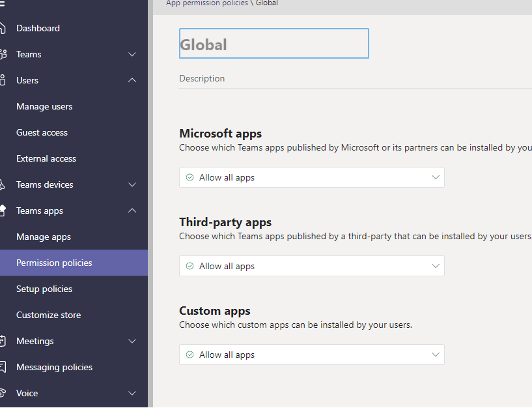Image resolution: width=532 pixels, height=408 pixels.
Task: Click the sidebar vertical scrollbar
Action: 150,204
